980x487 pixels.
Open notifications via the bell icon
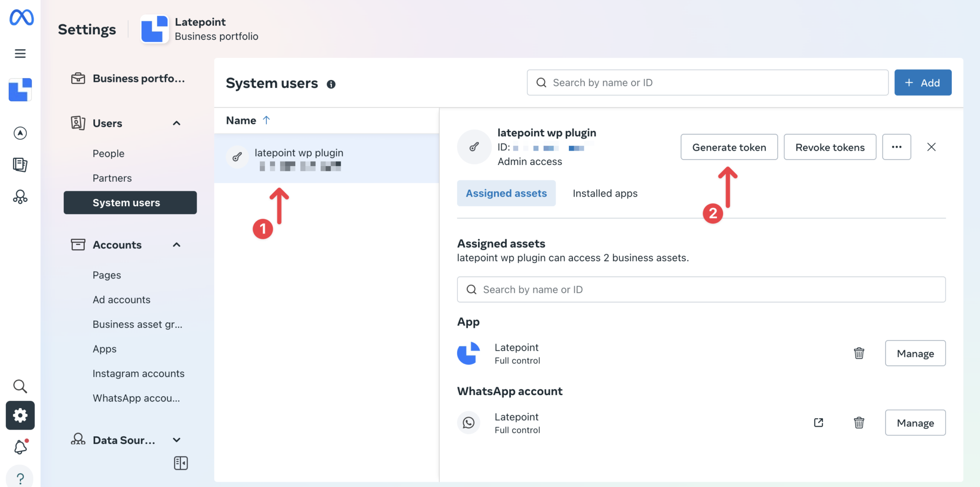click(20, 447)
